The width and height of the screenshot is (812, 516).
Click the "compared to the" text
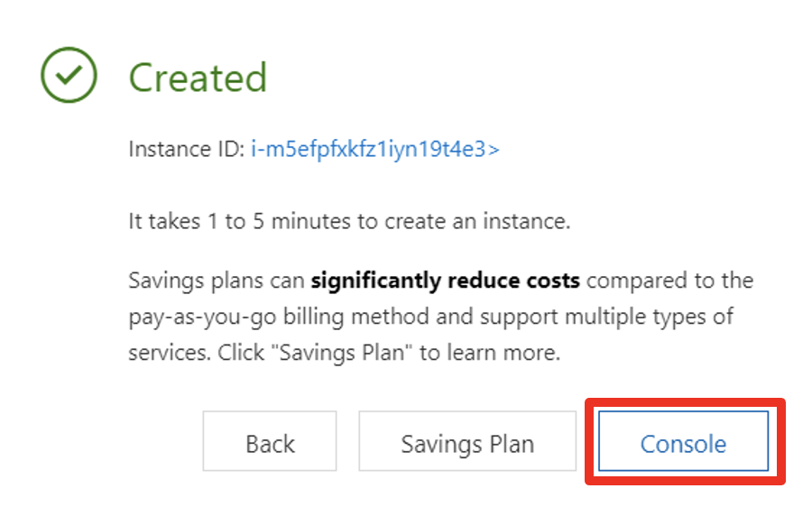click(669, 281)
